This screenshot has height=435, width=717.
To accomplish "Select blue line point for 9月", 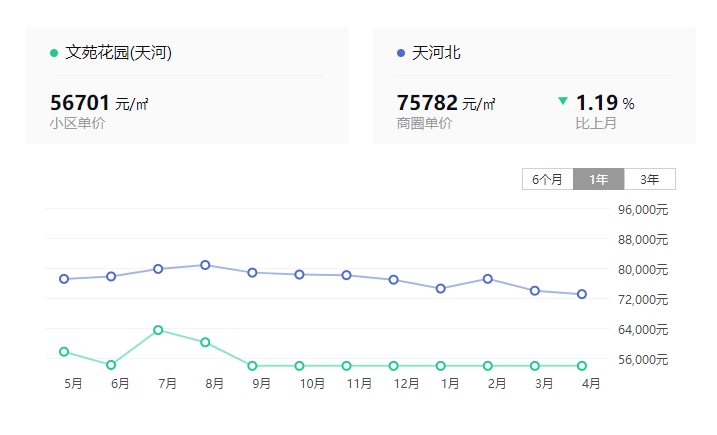I will tap(252, 273).
